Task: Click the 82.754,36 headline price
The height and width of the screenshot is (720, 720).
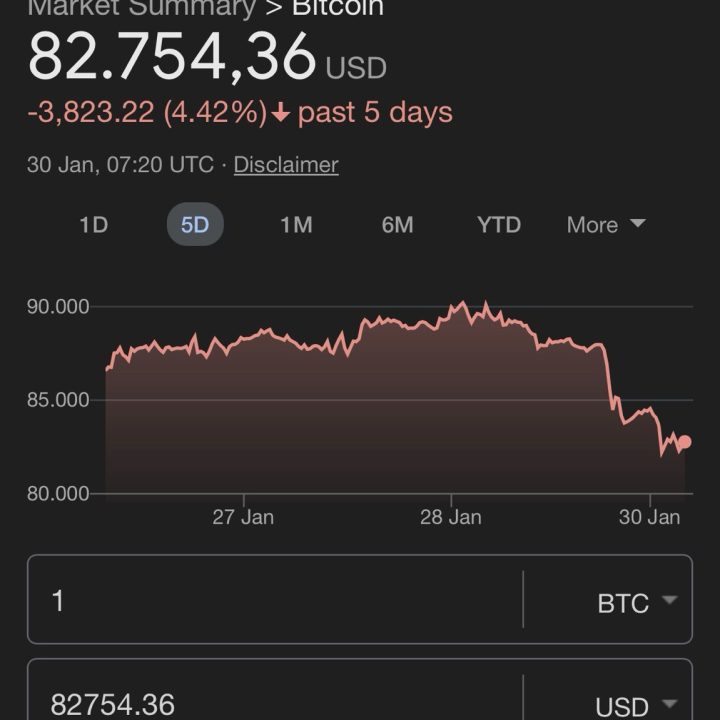Action: click(x=172, y=57)
